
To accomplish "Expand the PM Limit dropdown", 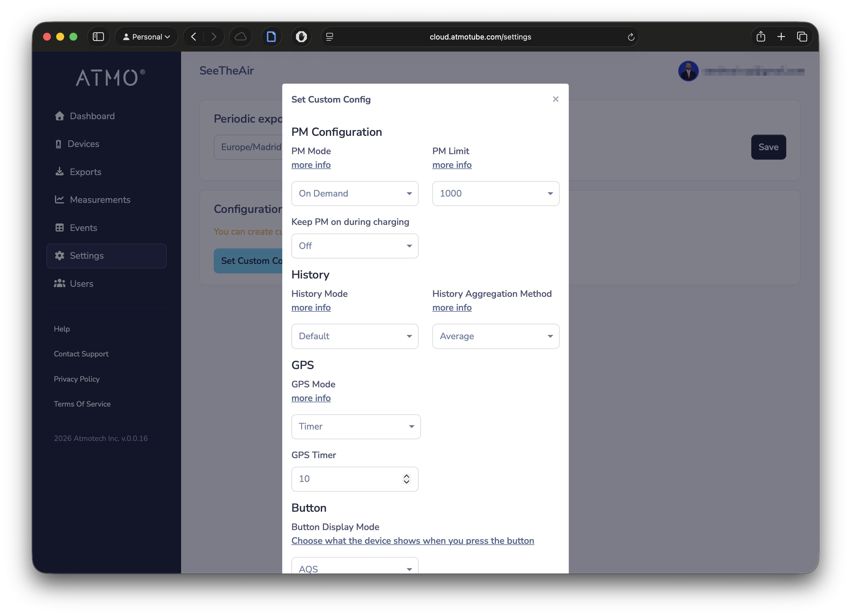I will tap(495, 193).
